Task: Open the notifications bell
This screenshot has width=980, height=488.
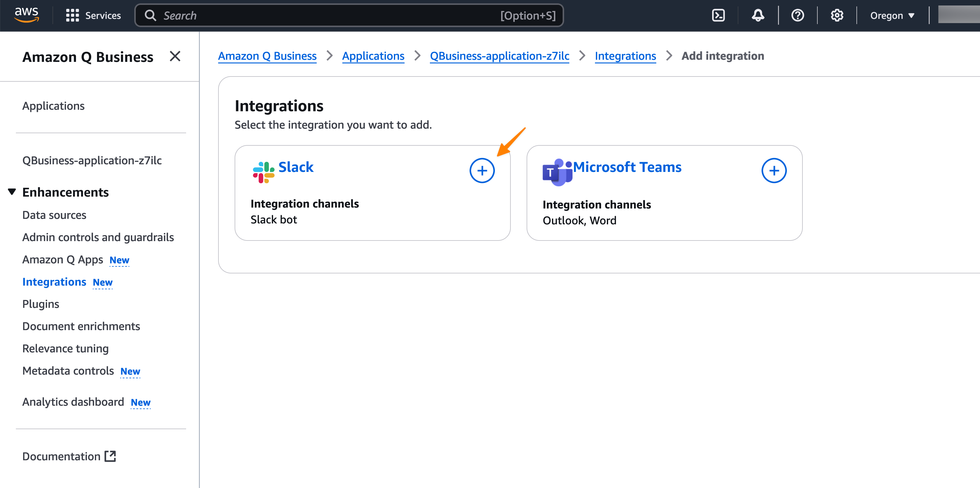Action: (x=758, y=16)
